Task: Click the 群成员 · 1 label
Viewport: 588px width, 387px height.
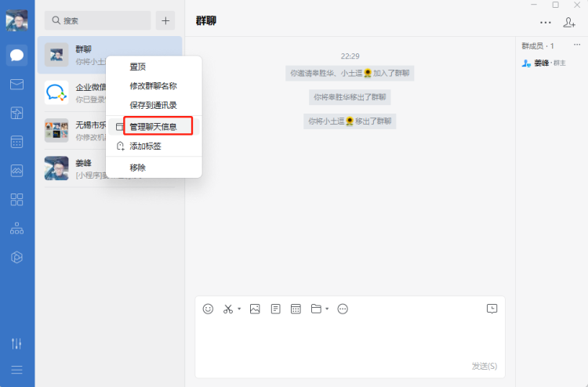Action: 538,45
